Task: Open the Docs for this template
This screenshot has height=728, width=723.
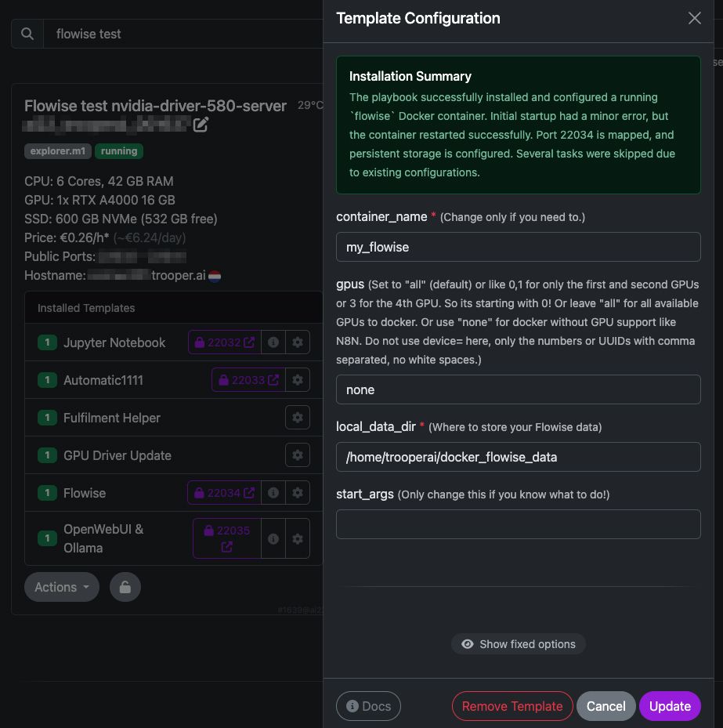Action: (368, 705)
